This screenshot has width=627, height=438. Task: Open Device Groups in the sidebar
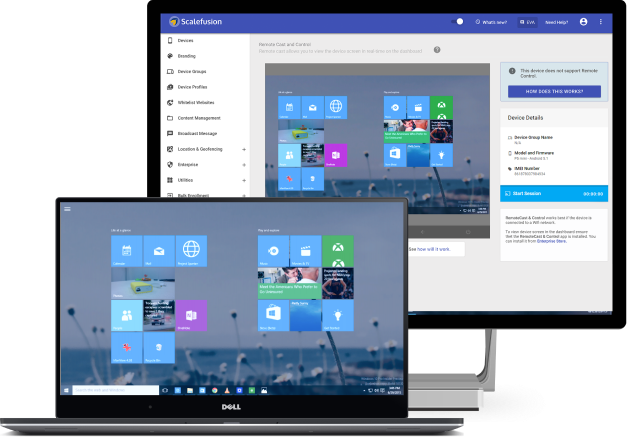tap(192, 72)
